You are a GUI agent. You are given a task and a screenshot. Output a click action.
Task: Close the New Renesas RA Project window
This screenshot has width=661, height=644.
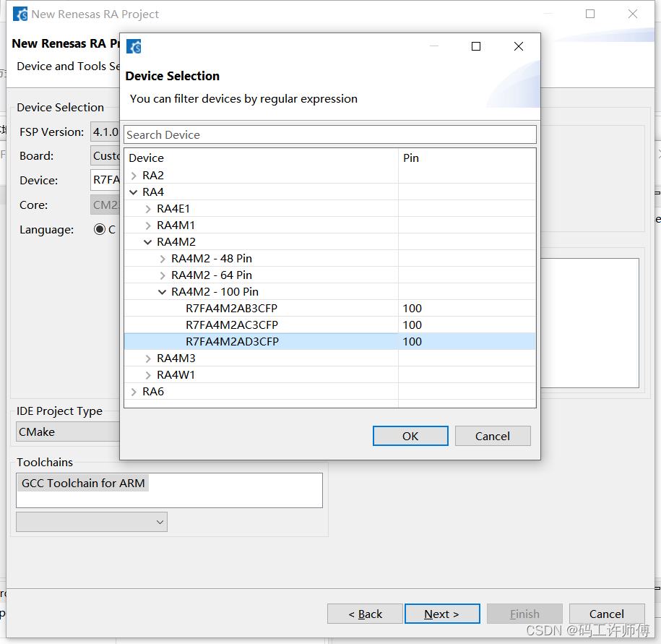[632, 14]
